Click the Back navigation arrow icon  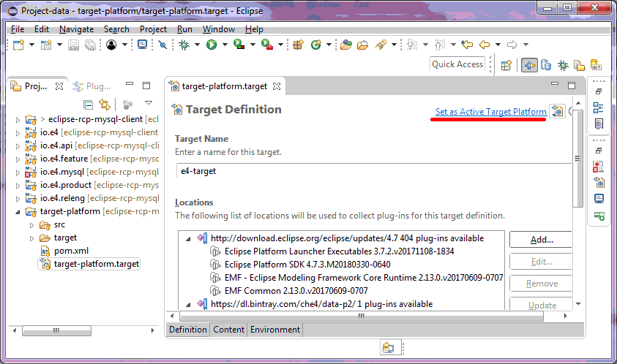(x=484, y=45)
